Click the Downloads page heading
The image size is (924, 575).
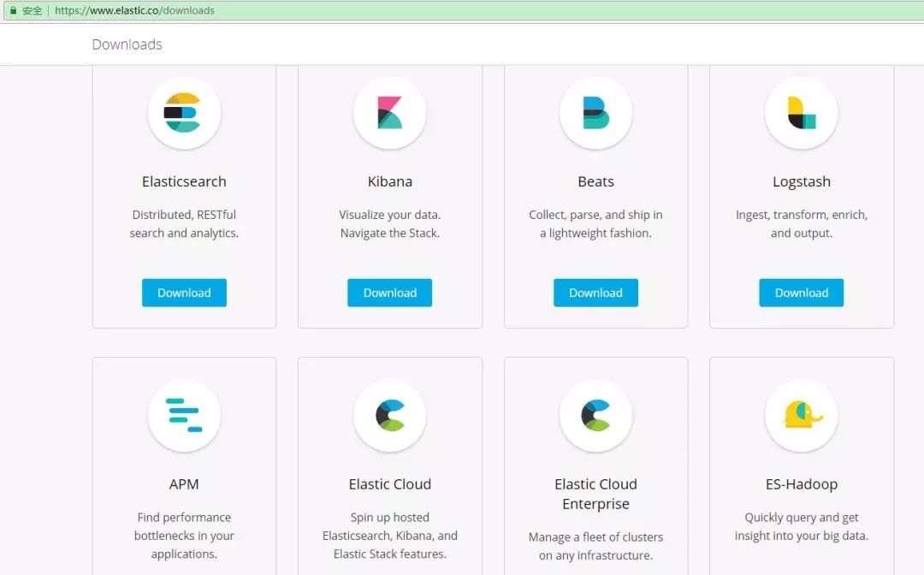pyautogui.click(x=127, y=44)
